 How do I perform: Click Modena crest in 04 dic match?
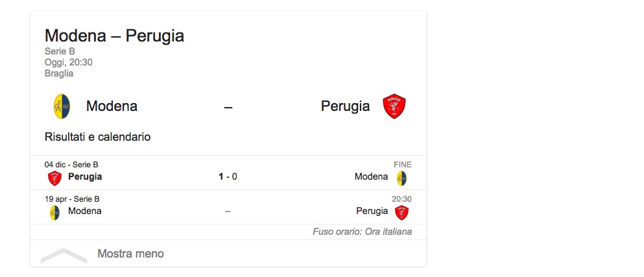(x=402, y=178)
